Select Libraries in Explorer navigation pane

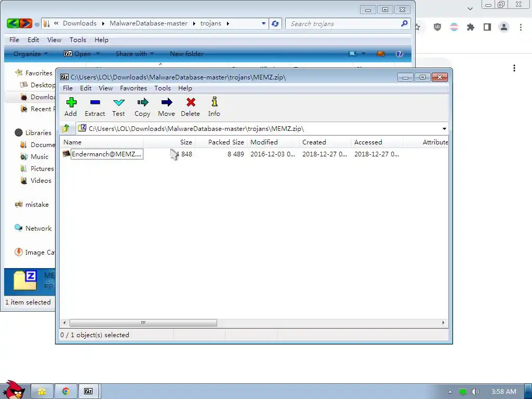click(x=33, y=132)
